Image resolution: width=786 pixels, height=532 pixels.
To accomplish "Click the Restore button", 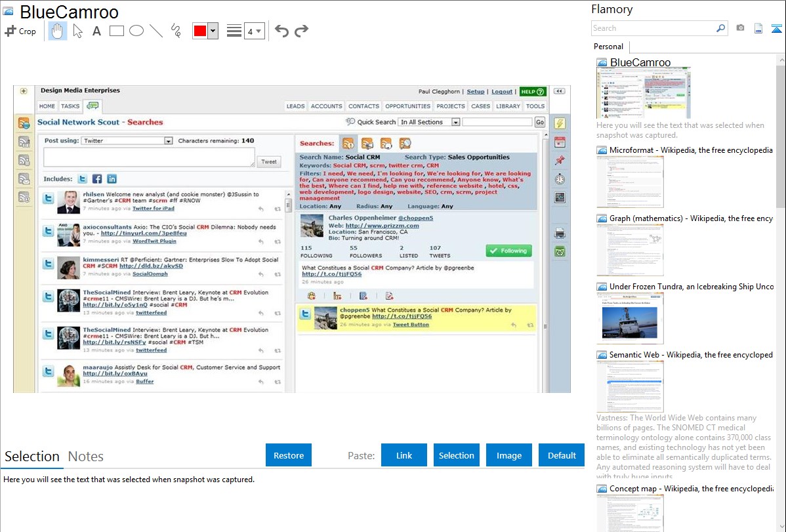I will pos(289,455).
